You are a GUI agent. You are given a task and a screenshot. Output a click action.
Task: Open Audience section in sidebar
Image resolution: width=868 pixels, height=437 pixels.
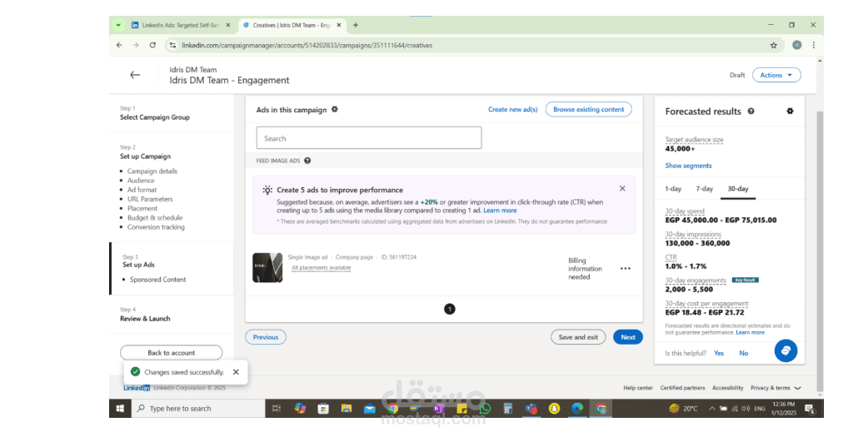coord(141,181)
